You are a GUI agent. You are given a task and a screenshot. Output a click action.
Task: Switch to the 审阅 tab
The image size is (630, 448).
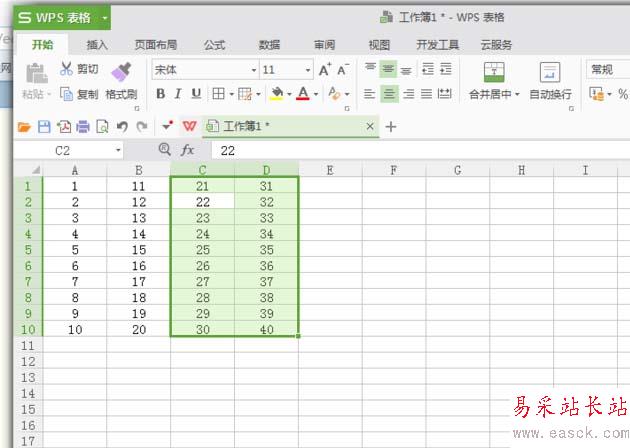coord(324,45)
